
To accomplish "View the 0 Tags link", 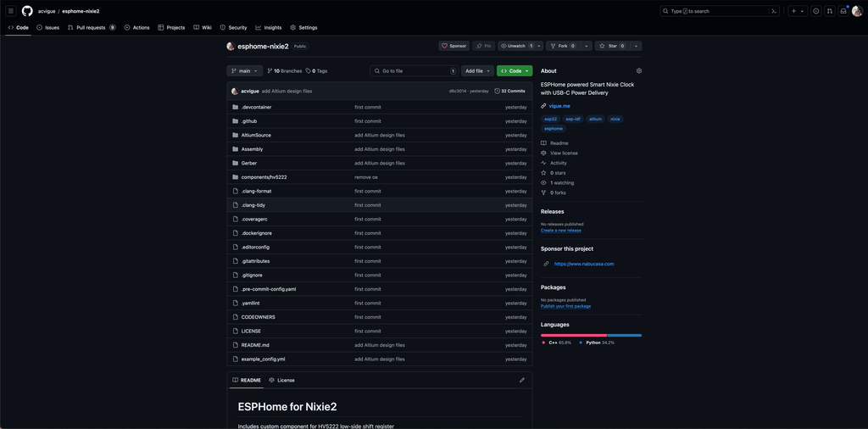I will (317, 71).
